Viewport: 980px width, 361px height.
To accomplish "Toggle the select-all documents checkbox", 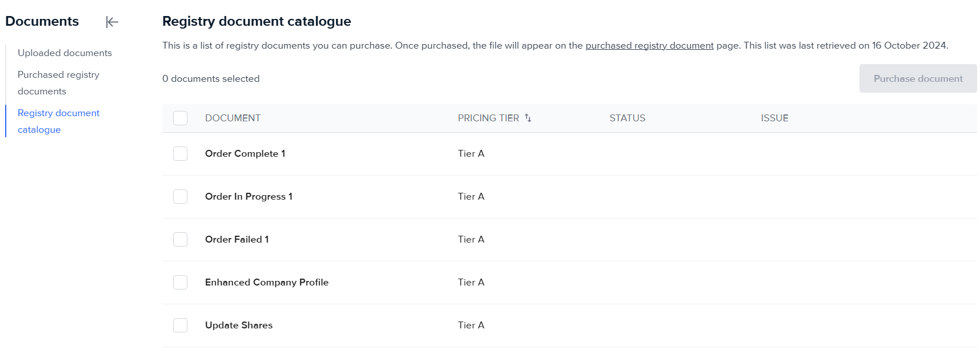I will (181, 118).
